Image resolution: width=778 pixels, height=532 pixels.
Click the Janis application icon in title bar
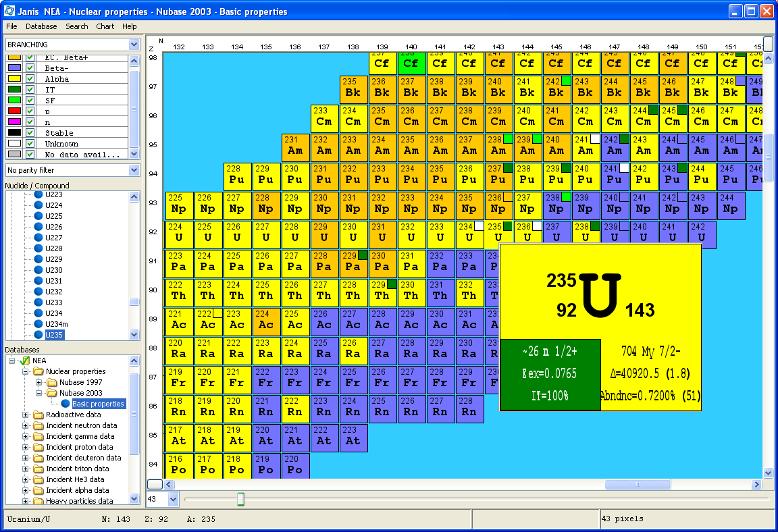pos(9,11)
